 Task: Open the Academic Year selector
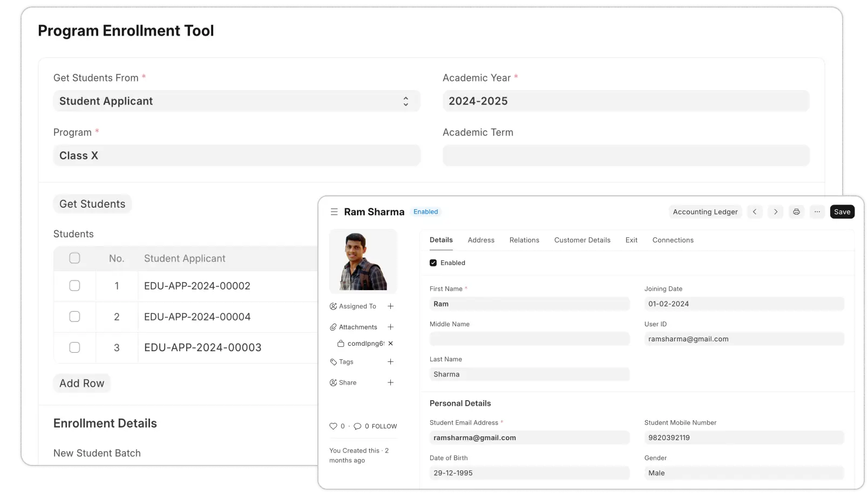point(626,101)
